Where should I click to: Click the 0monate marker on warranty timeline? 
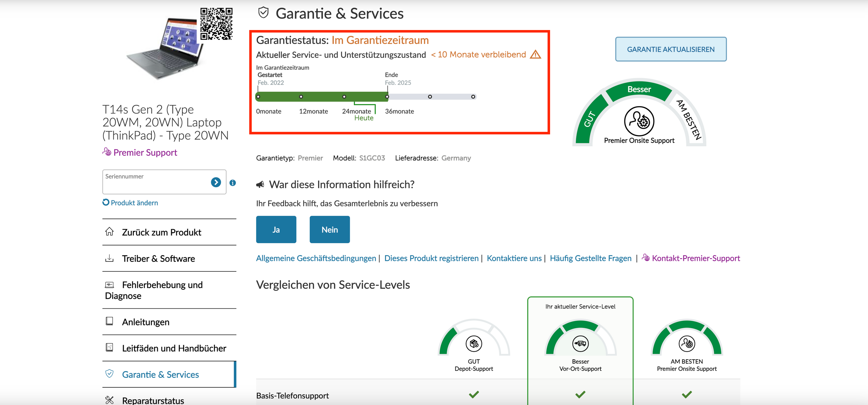point(258,97)
